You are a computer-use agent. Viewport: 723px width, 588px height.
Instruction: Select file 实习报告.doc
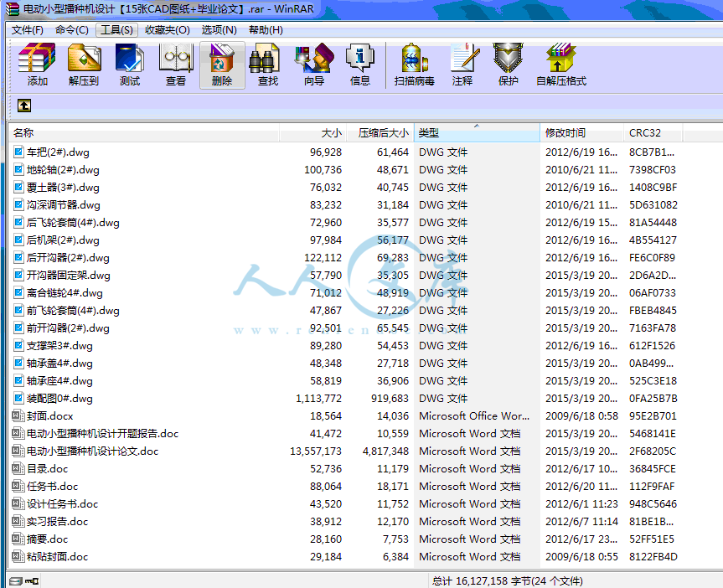(x=57, y=521)
